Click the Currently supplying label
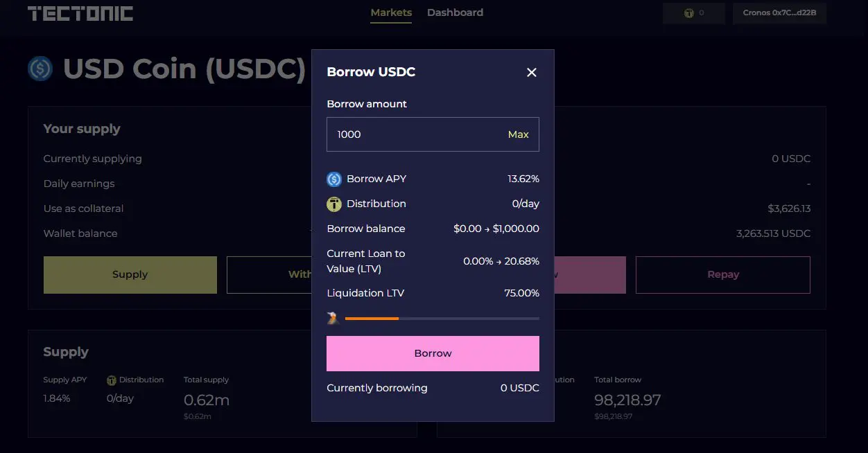This screenshot has width=868, height=453. (92, 159)
